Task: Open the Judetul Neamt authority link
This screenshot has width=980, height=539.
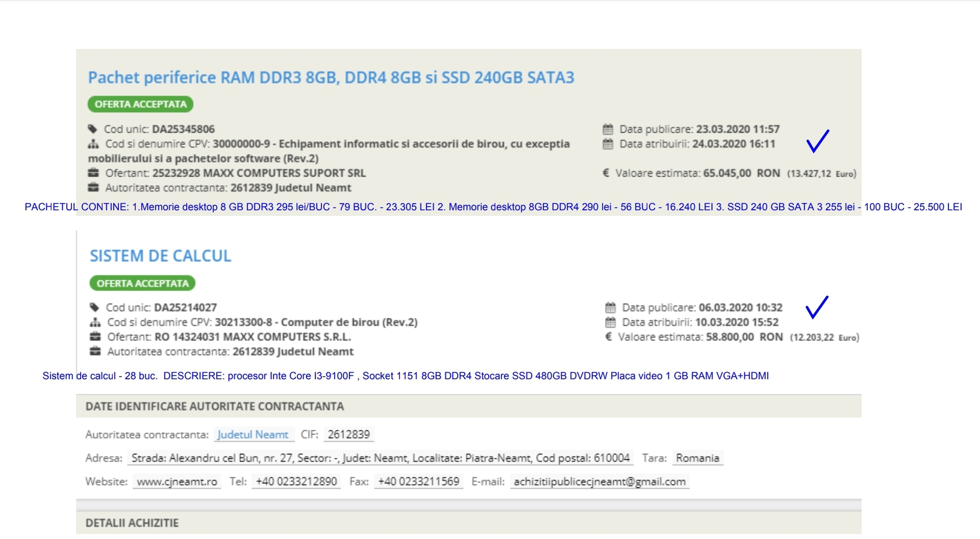Action: tap(253, 434)
